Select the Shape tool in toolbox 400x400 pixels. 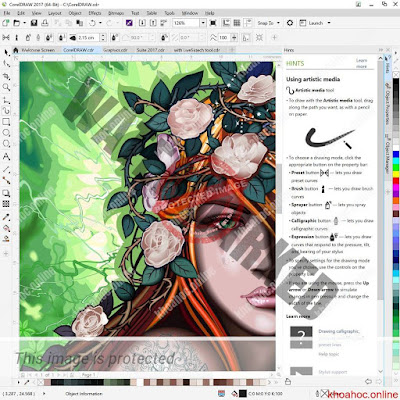tap(6, 64)
